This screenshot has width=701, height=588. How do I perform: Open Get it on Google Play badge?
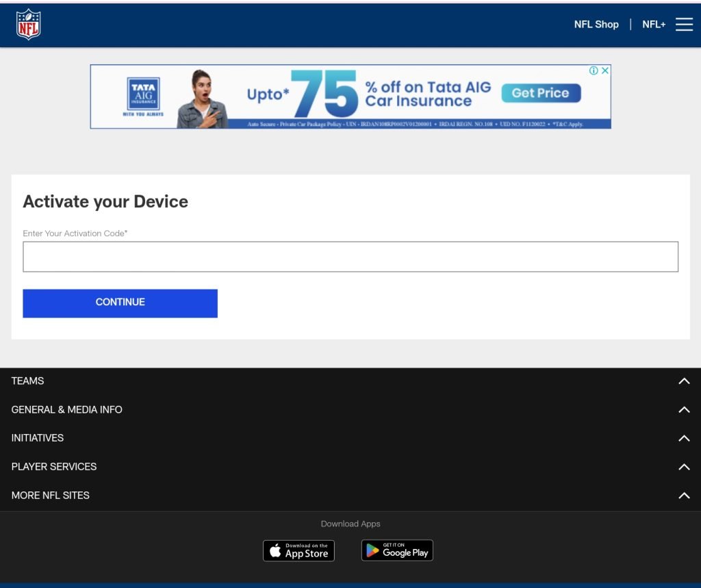(397, 550)
